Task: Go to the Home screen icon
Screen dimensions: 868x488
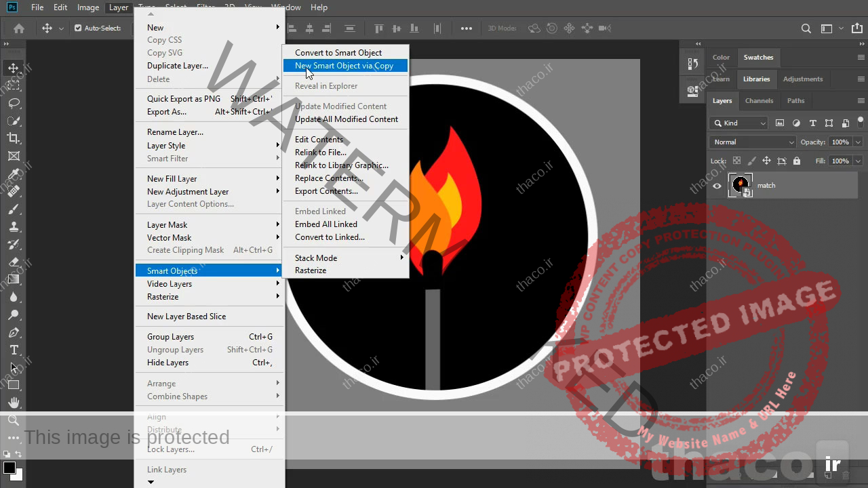Action: 19,28
